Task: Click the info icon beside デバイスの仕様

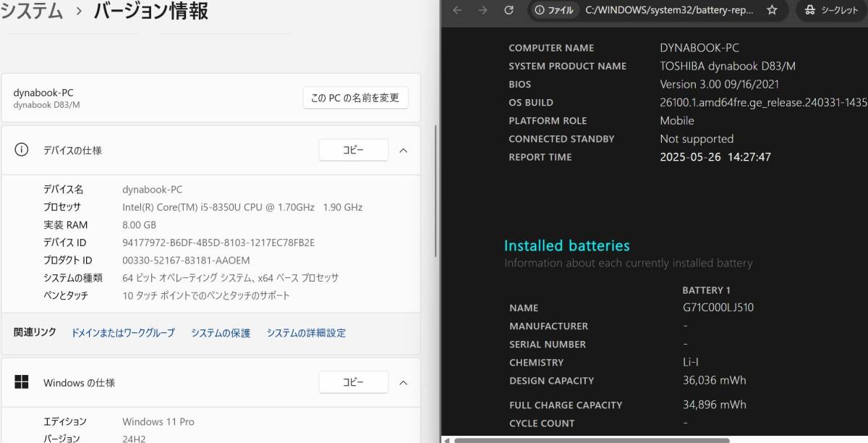Action: [x=22, y=150]
